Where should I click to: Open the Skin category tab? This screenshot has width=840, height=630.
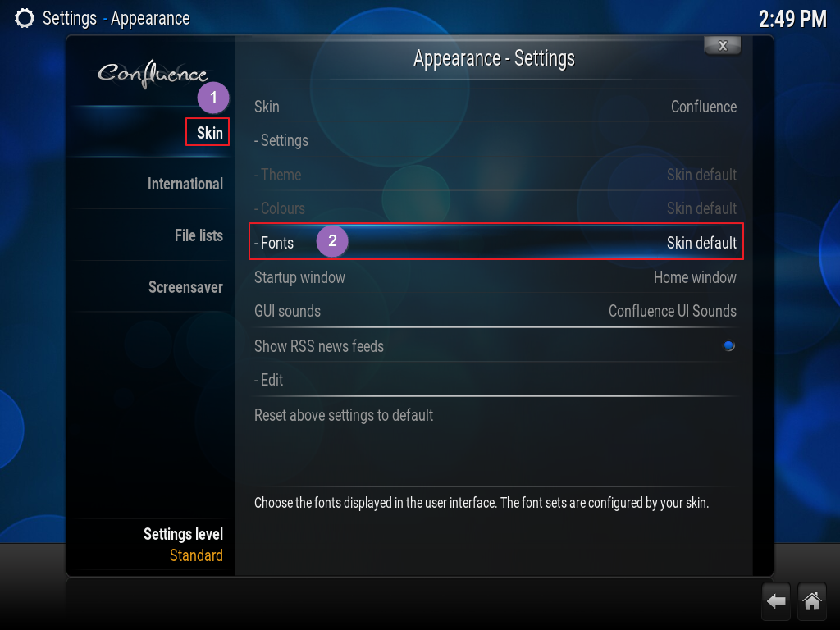point(209,133)
